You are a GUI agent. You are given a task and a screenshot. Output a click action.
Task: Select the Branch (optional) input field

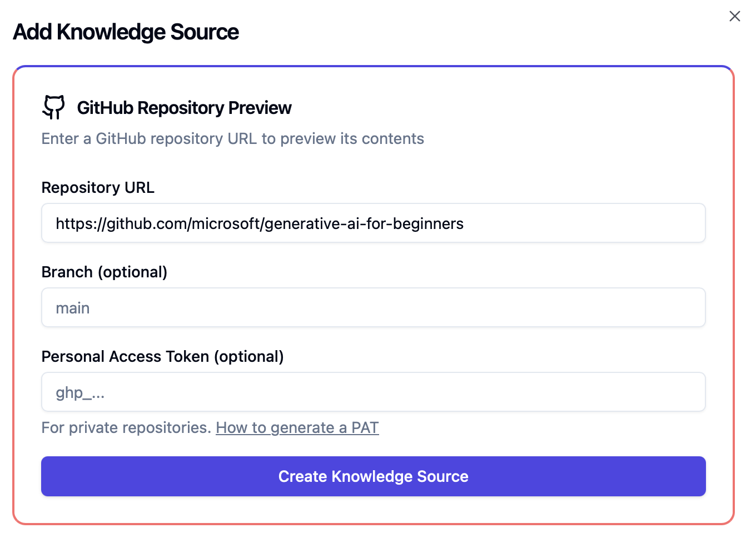(374, 307)
